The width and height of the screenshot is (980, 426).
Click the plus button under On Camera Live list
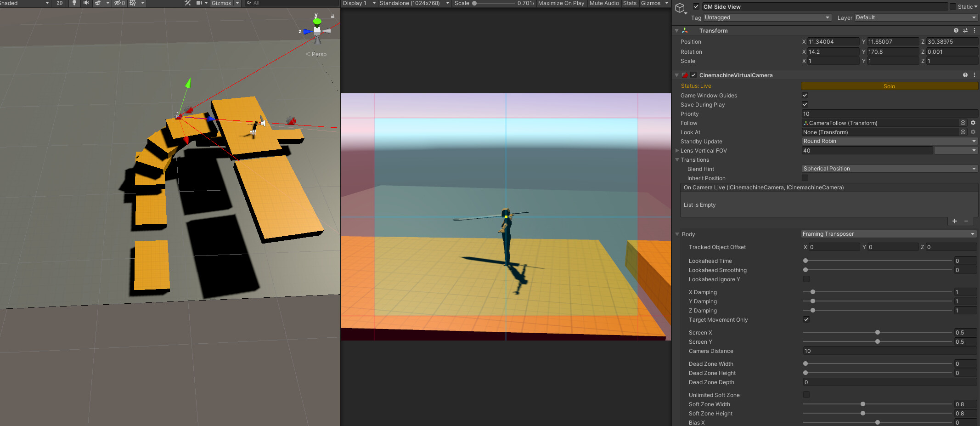954,221
